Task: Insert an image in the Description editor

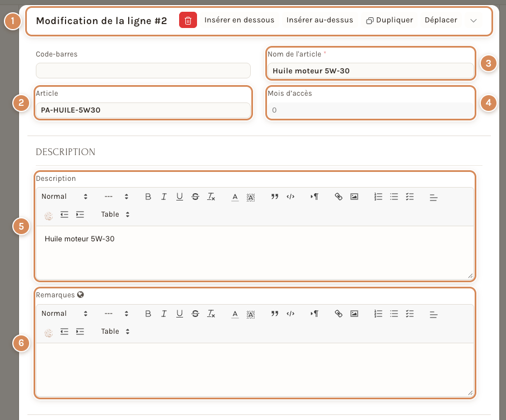Action: coord(354,197)
